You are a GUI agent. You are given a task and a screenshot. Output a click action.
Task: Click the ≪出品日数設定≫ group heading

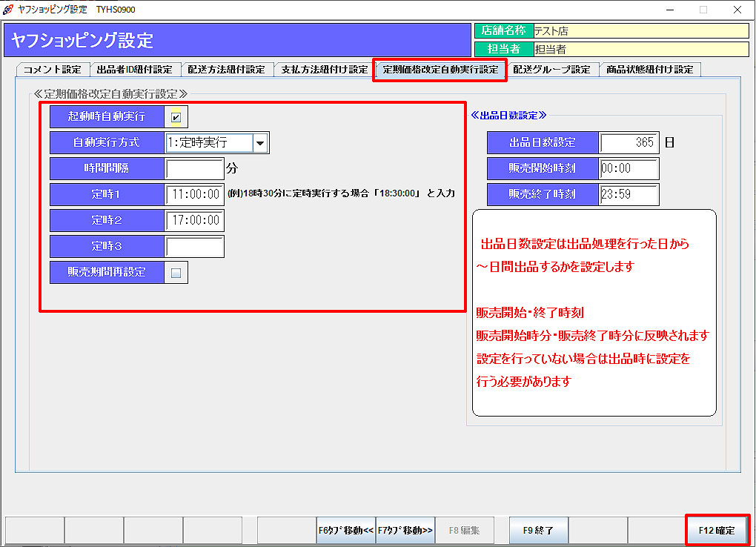click(x=508, y=116)
